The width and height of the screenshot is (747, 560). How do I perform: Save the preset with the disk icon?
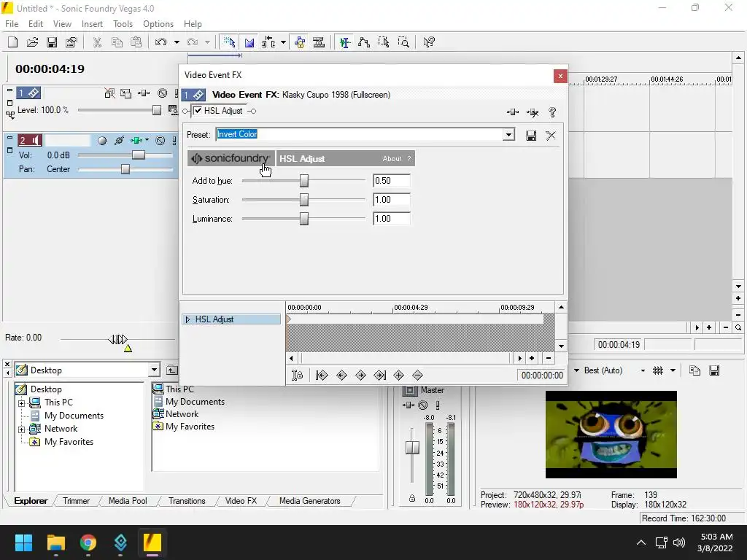click(x=531, y=136)
